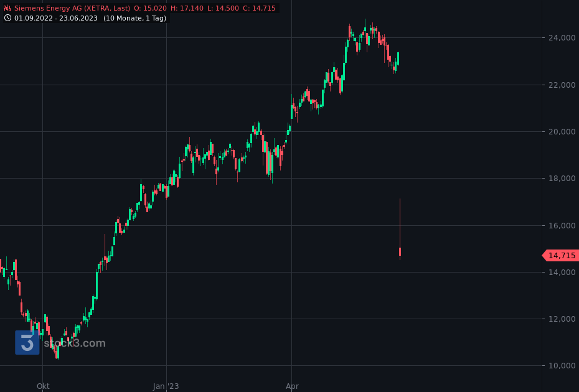Click the date range 01.09.2022 - 23.06.2023

tap(56, 18)
